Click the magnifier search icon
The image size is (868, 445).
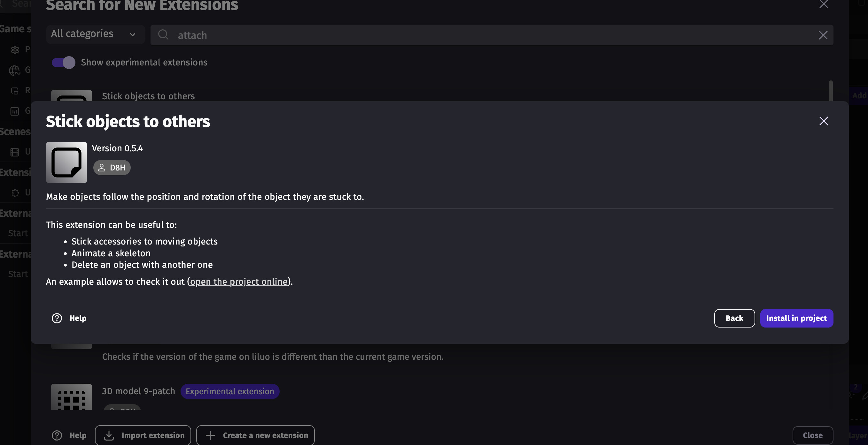click(x=163, y=35)
